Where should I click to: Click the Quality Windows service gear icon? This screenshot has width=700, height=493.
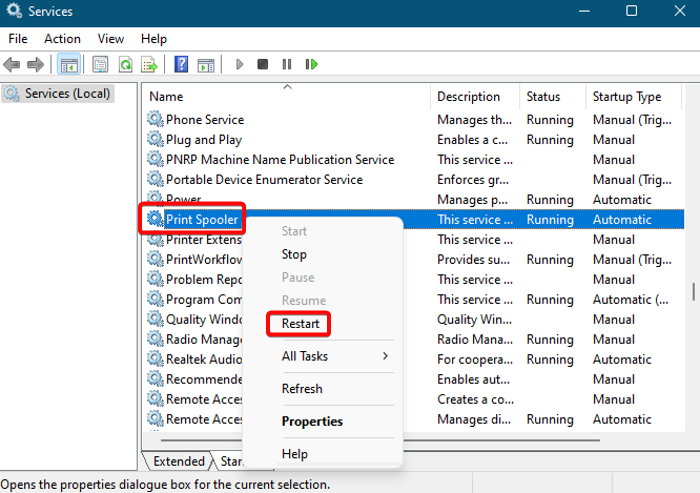(155, 318)
